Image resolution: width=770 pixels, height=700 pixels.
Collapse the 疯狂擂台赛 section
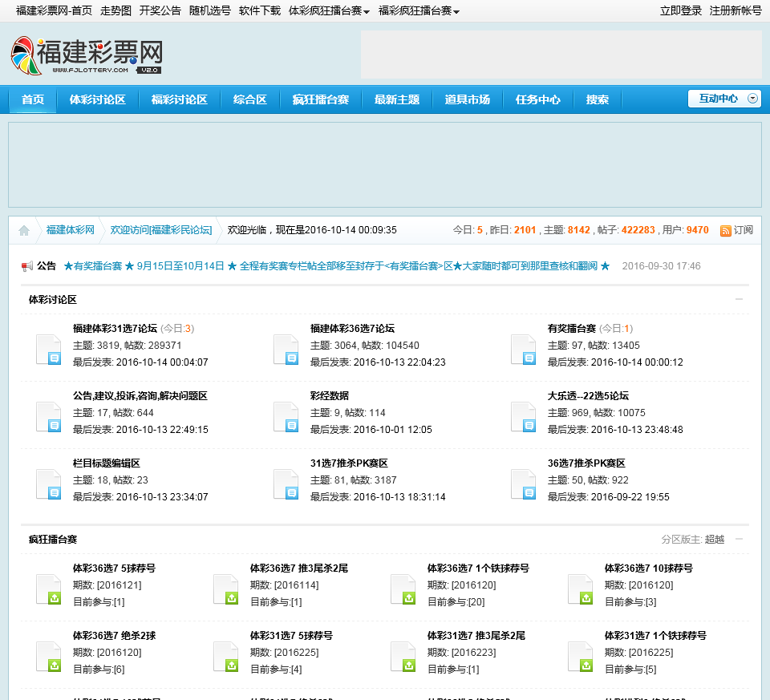(x=739, y=540)
